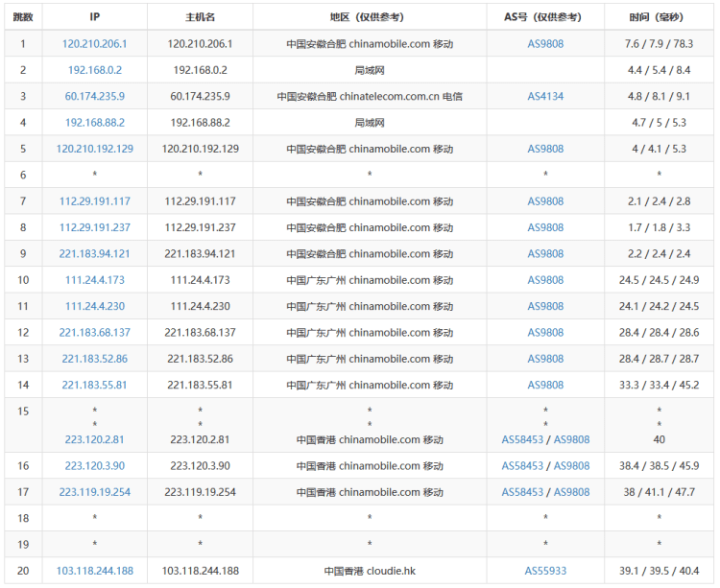
Task: Open the 221.183.68.137 IP link
Action: click(x=94, y=333)
